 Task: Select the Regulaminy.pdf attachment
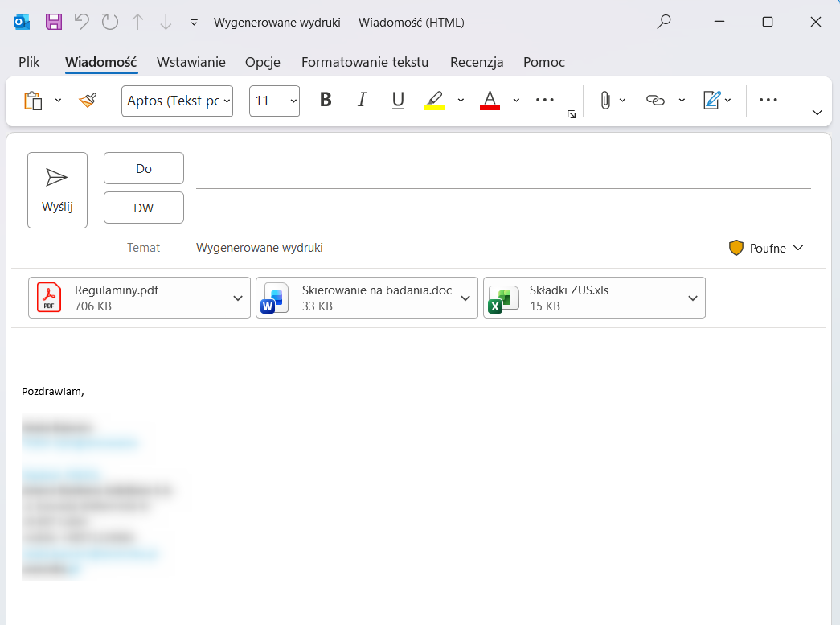pyautogui.click(x=139, y=298)
